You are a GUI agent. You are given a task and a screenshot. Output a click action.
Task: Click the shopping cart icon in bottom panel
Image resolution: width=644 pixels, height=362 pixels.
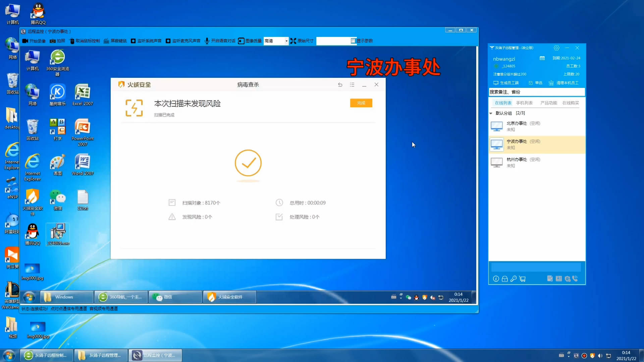(x=522, y=279)
